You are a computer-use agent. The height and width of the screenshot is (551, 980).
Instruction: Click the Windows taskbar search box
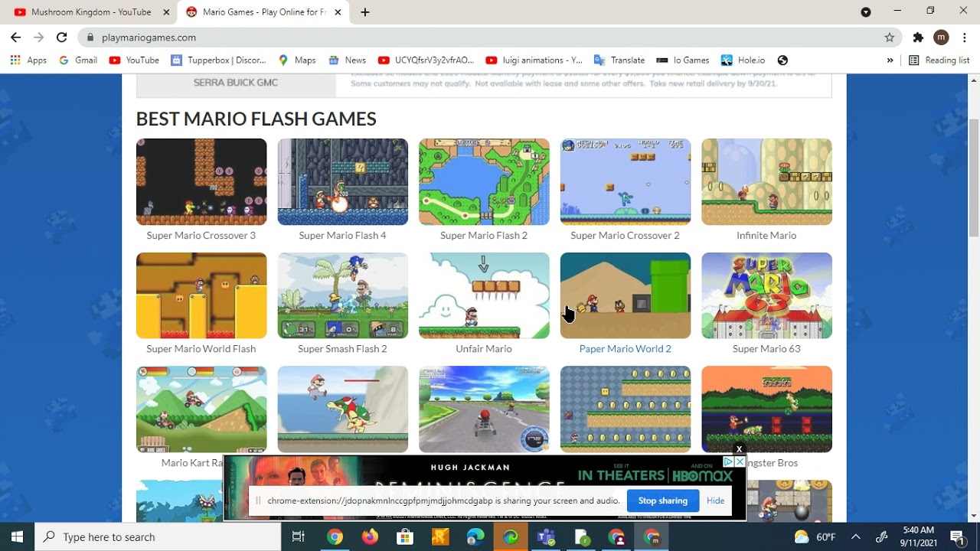click(158, 536)
